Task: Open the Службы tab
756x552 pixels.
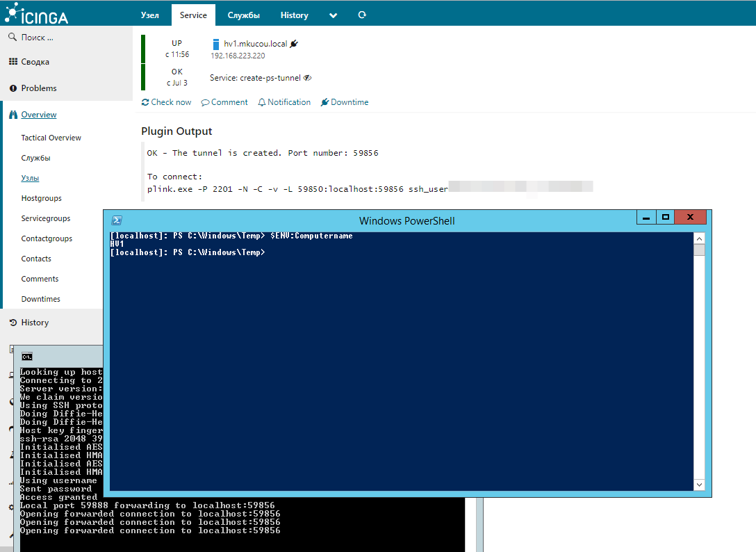Action: click(243, 15)
